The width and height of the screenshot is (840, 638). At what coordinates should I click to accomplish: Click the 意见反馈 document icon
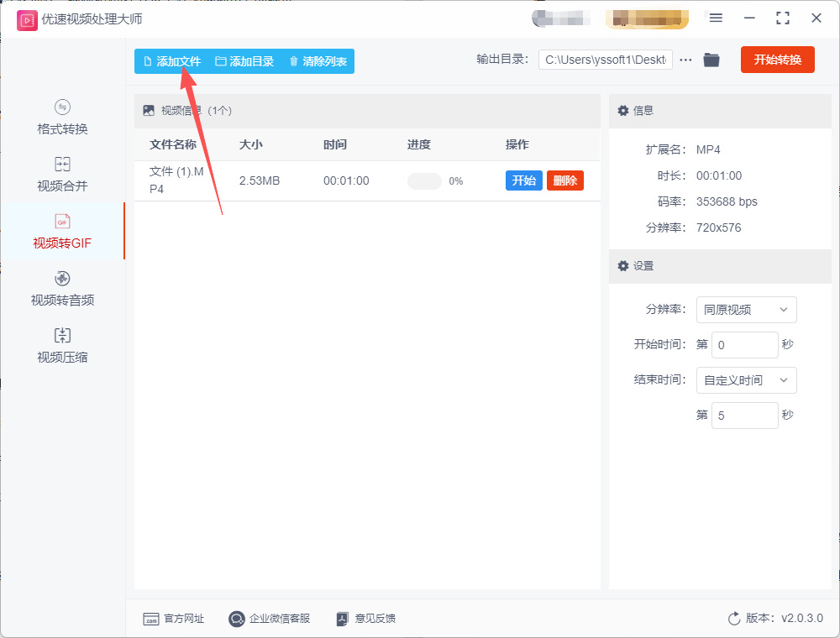click(343, 619)
